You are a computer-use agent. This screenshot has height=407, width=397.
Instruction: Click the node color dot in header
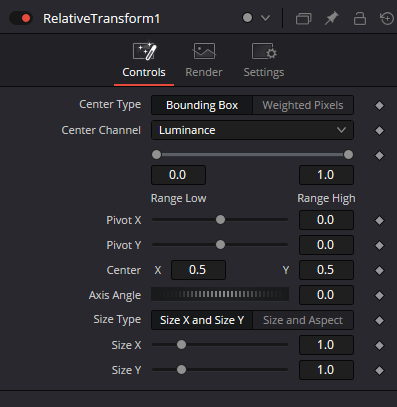(247, 18)
